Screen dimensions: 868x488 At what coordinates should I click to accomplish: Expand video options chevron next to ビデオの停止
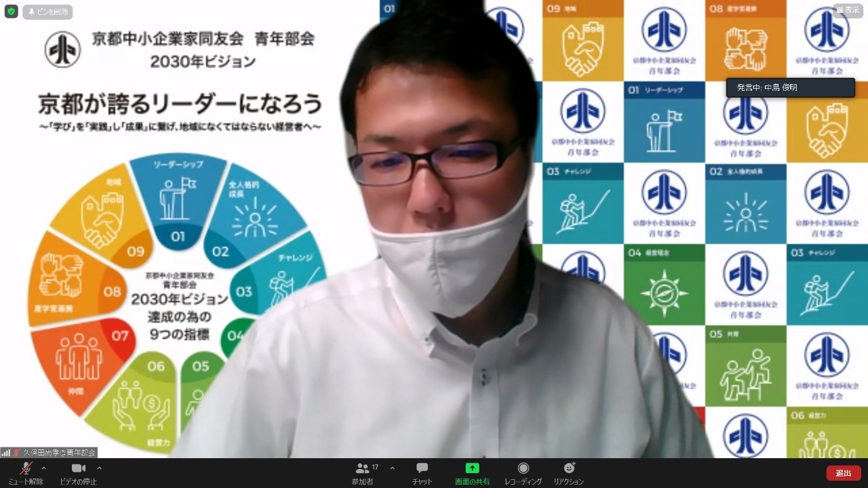click(100, 468)
